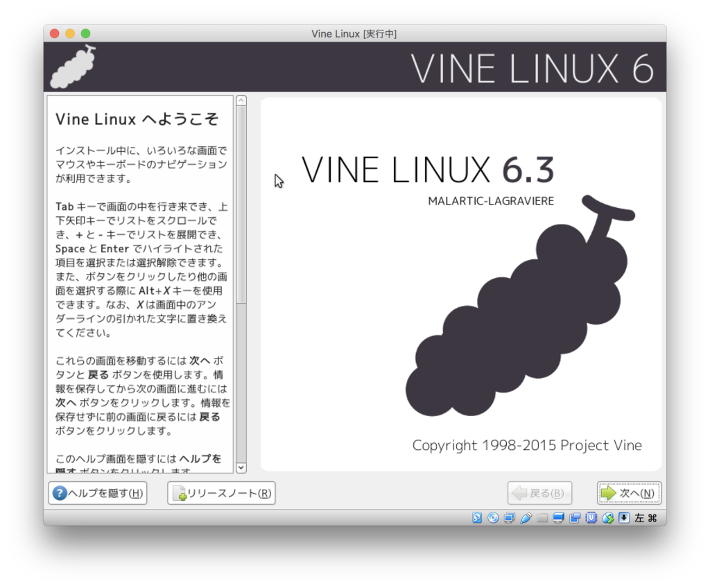Screen dimensions: 710x588
Task: Click help panel scrollbar up arrow
Action: coord(241,101)
